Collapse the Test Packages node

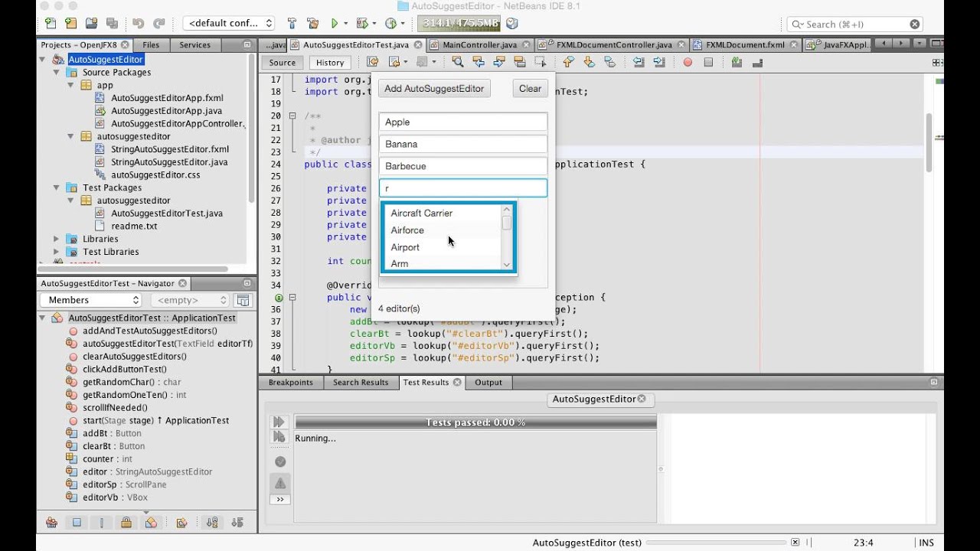click(x=56, y=187)
